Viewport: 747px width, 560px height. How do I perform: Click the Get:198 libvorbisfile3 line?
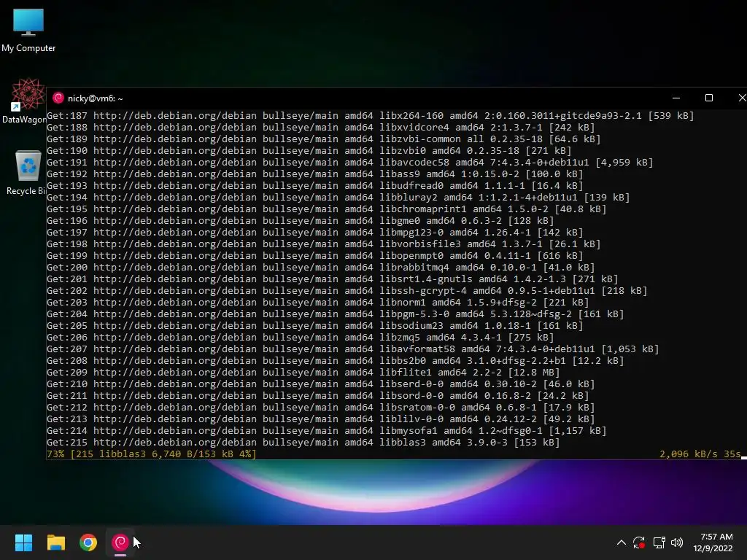point(323,244)
